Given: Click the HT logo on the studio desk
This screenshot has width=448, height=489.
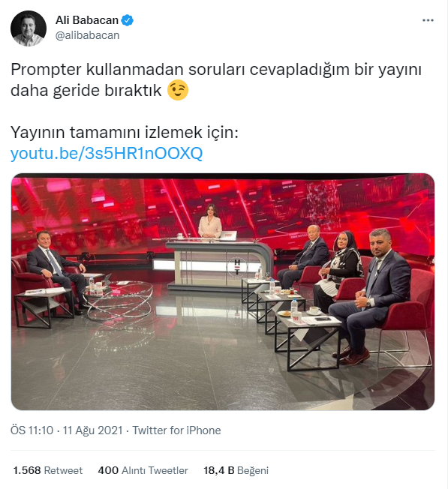Looking at the screenshot, I should tap(237, 267).
